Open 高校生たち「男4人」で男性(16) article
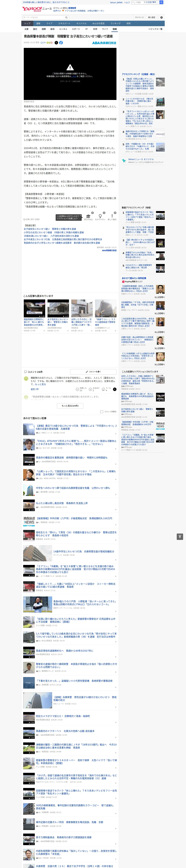The image size is (186, 868). (76, 534)
